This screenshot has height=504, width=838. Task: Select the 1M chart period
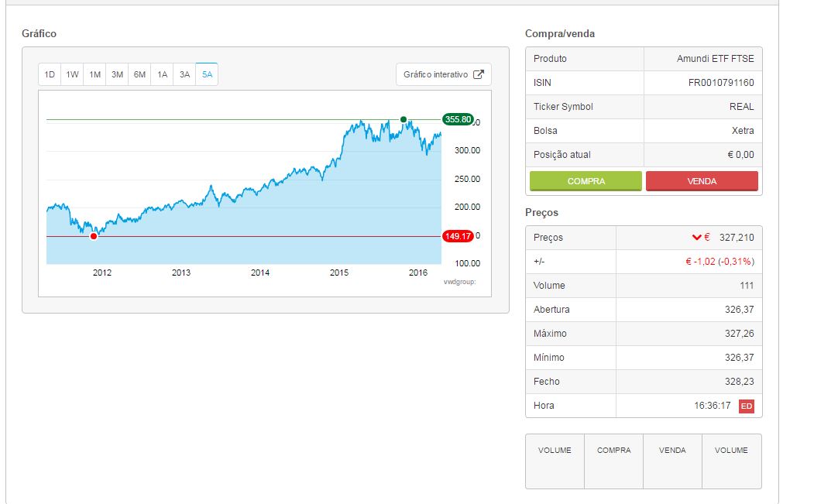point(94,75)
